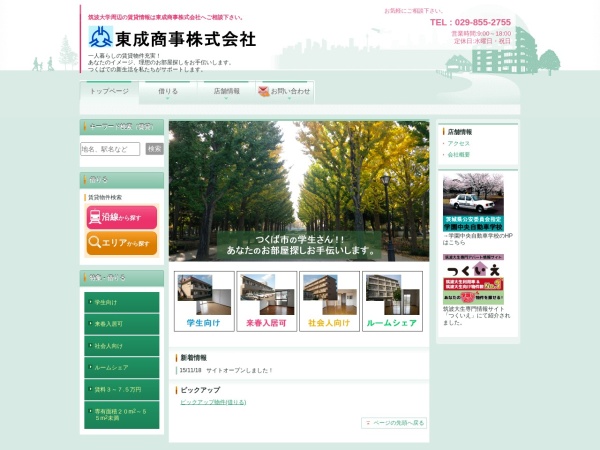Open the 来春入居可 property thumbnail card

(267, 301)
